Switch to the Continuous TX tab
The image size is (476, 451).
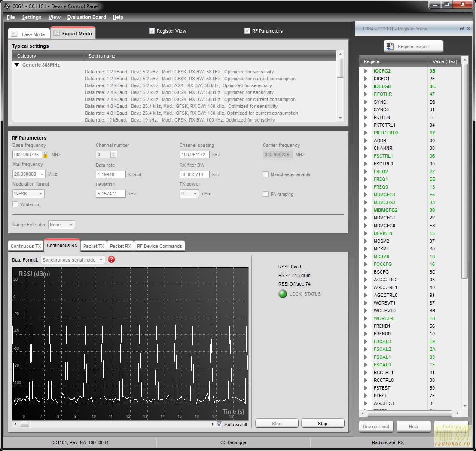26,246
